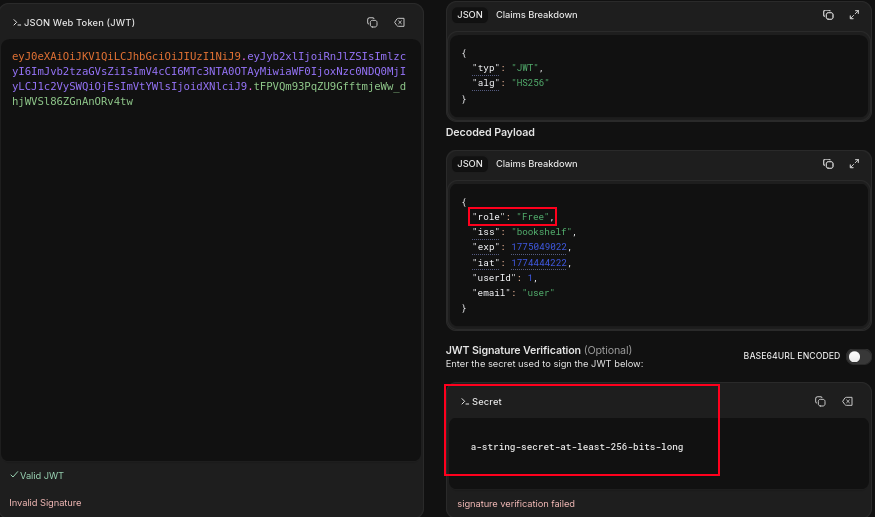
Task: Click the exp value 1775049822
Action: pos(541,247)
